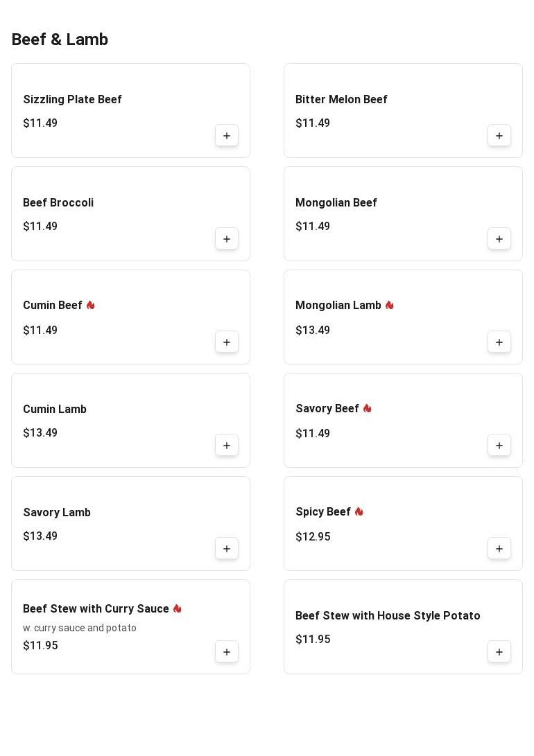Tap plus icon on Savory Lamb card

pyautogui.click(x=227, y=549)
